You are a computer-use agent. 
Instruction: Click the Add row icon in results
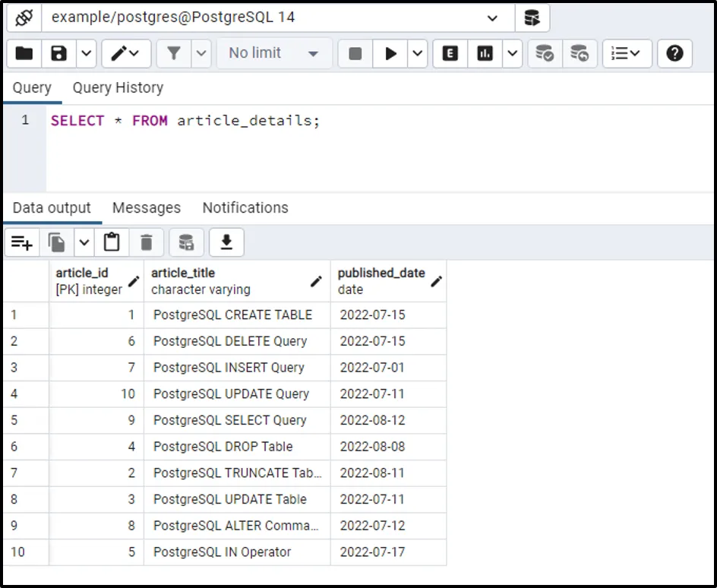pos(22,242)
